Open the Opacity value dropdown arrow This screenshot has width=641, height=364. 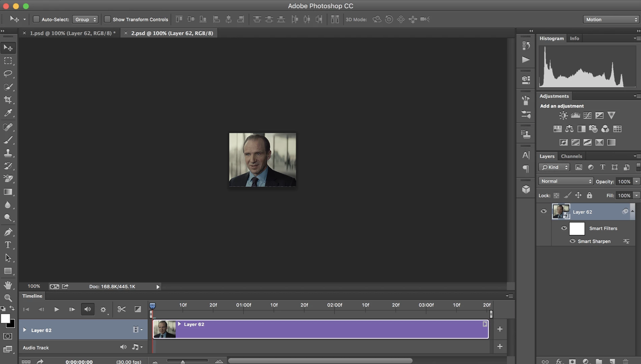pyautogui.click(x=636, y=181)
